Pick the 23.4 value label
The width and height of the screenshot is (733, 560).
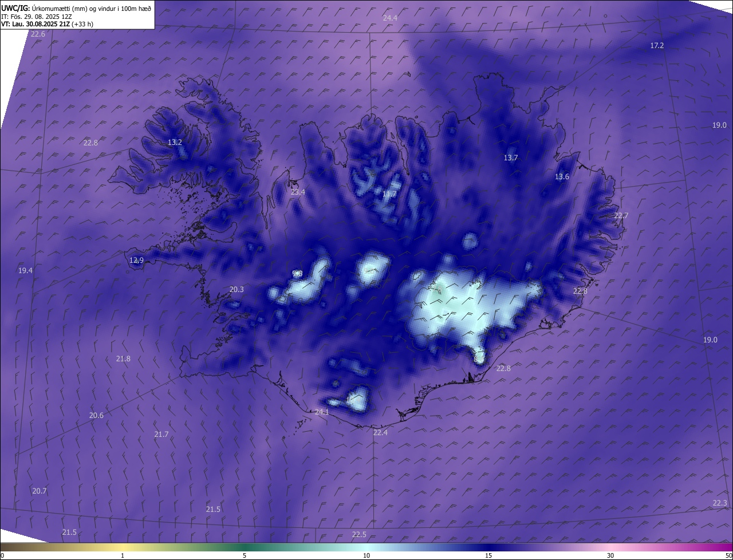point(298,192)
